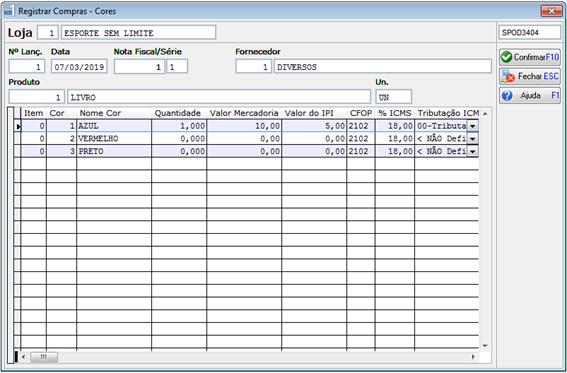This screenshot has height=373, width=567.
Task: Select the VERMELHO color name cell
Action: (x=114, y=138)
